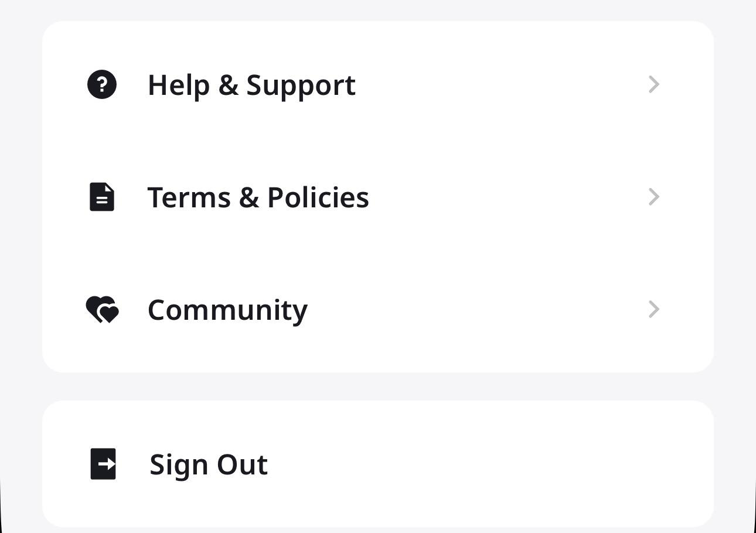Viewport: 756px width, 533px height.
Task: Choose the Community menu label
Action: 227,310
